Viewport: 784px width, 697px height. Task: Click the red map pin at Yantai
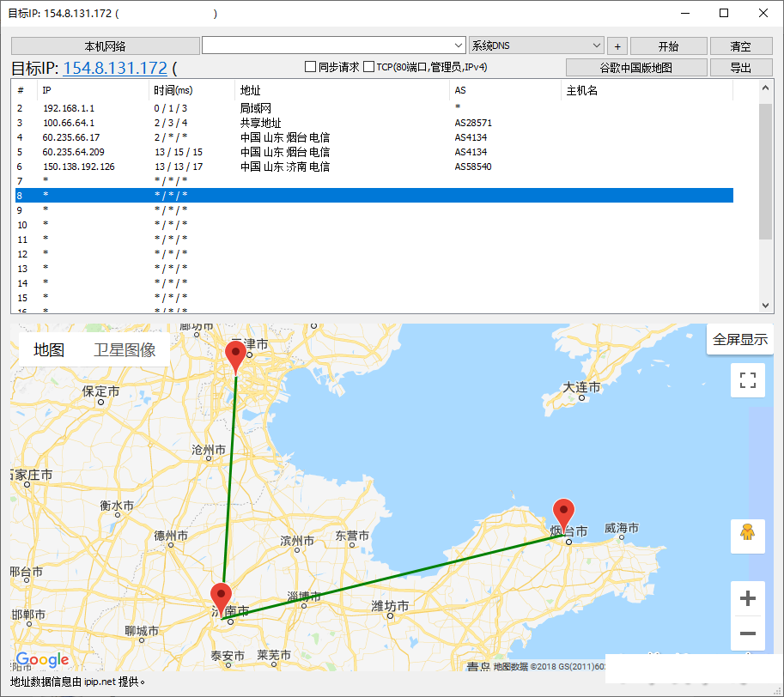[x=563, y=513]
